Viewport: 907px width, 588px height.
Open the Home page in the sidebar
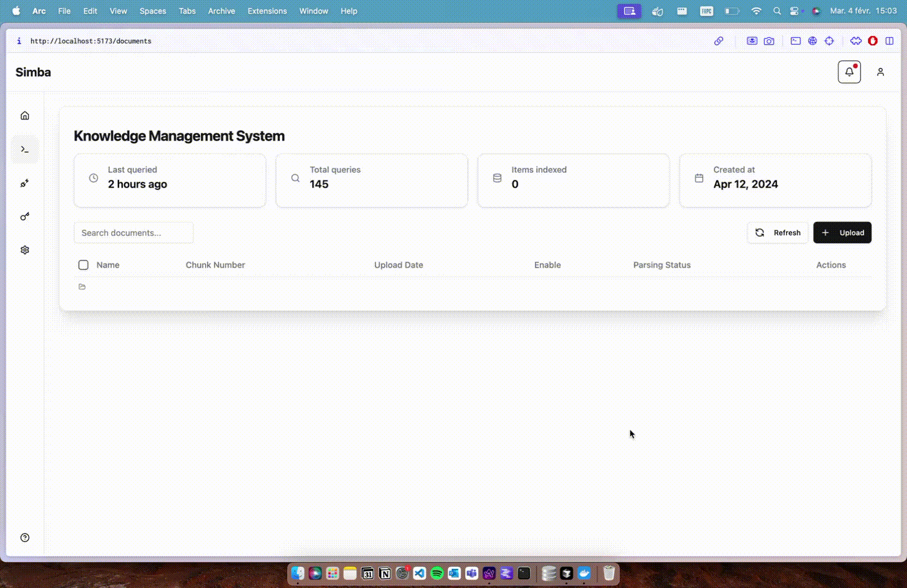[25, 116]
